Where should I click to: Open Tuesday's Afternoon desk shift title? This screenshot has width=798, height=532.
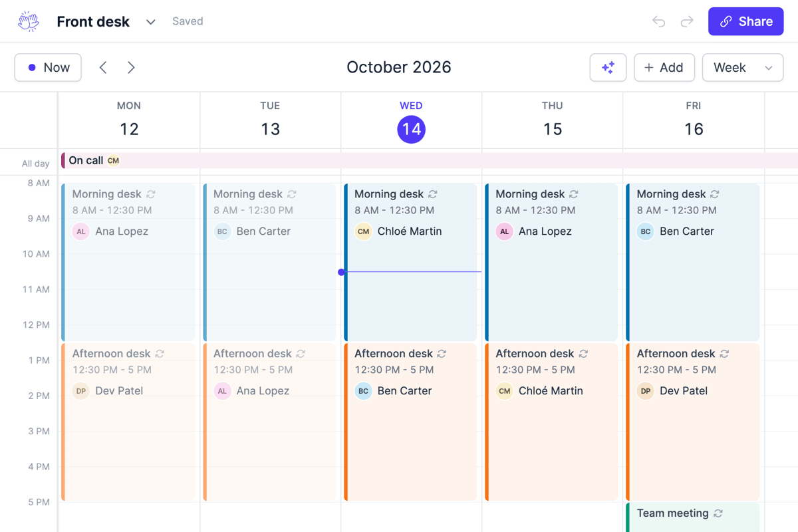[x=253, y=354]
